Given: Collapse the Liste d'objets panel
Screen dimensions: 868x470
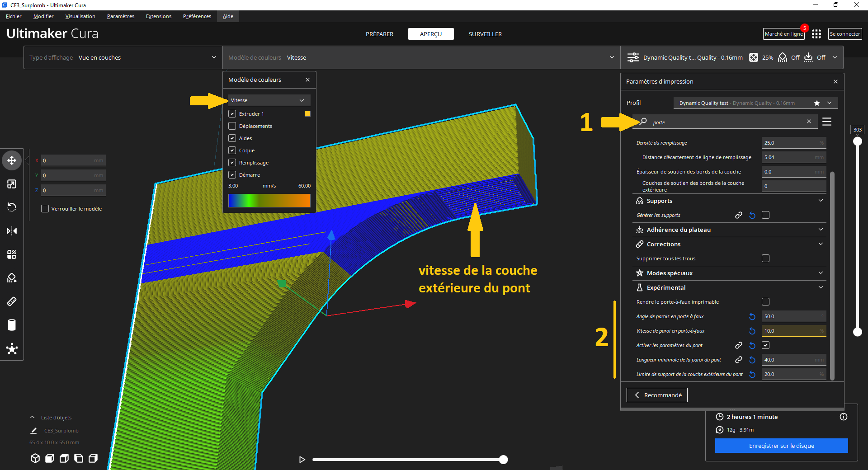Looking at the screenshot, I should tap(32, 418).
